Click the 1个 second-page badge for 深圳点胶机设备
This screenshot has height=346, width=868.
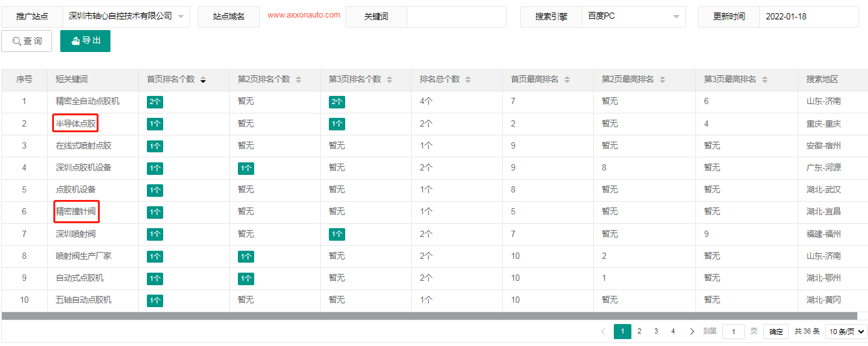[x=246, y=168]
